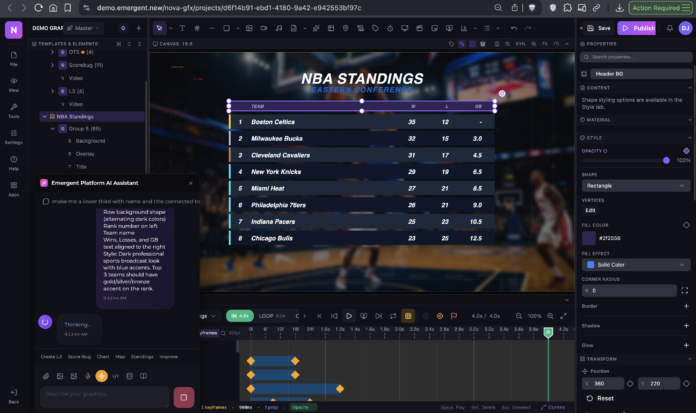
Task: Open notifications bell icon
Action: click(669, 28)
